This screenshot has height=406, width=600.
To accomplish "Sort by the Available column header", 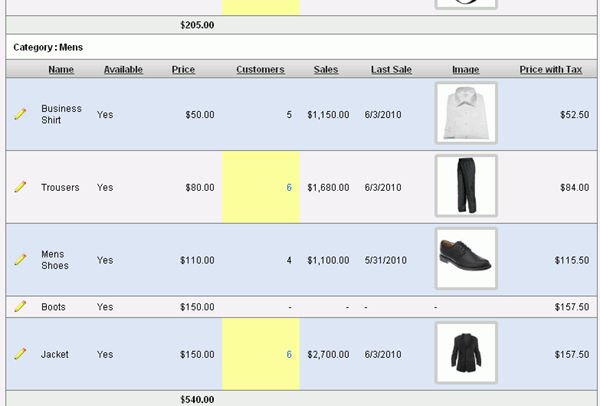I will [x=123, y=70].
